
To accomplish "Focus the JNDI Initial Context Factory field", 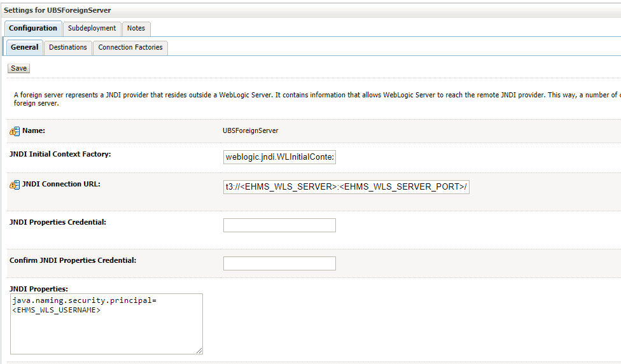I will [x=279, y=157].
